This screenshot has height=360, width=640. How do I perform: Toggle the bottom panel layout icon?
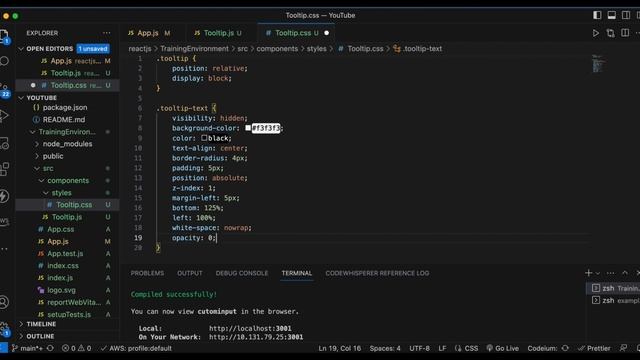pos(611,15)
